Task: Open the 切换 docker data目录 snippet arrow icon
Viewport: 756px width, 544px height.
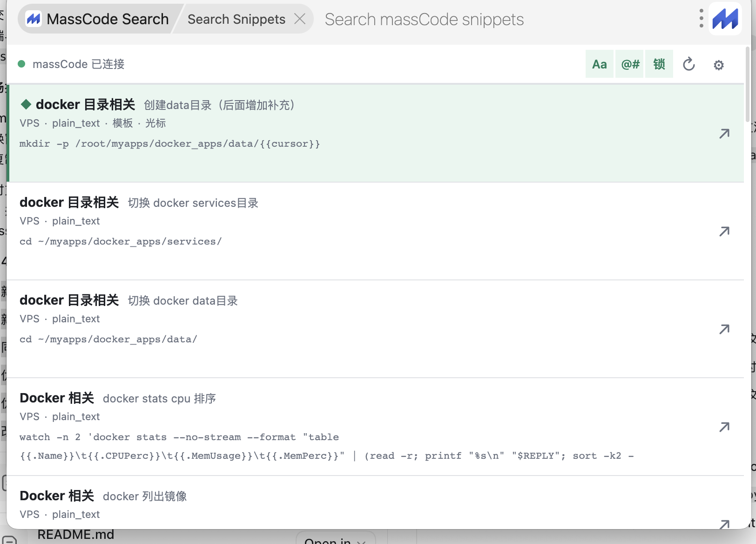Action: click(724, 329)
